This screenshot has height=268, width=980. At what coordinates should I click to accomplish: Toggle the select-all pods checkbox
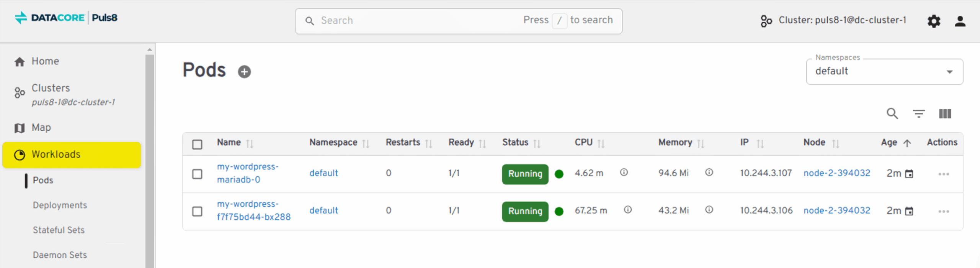point(197,144)
